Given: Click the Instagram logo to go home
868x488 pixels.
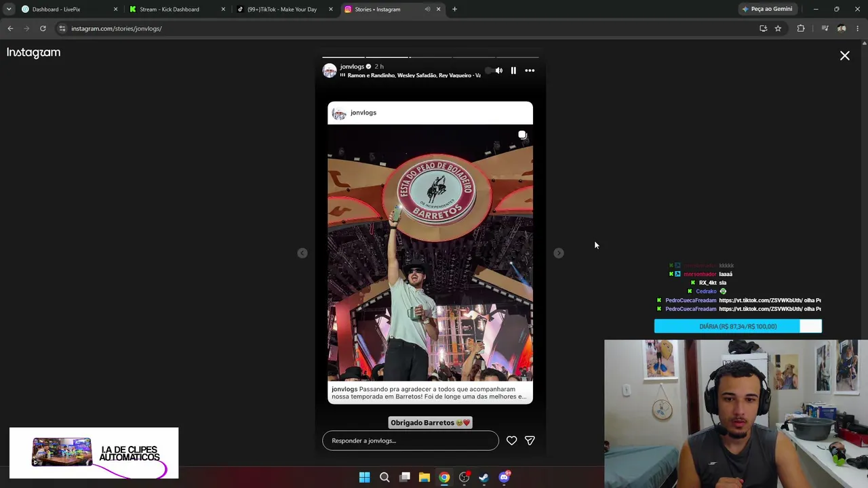Looking at the screenshot, I should pos(33,52).
